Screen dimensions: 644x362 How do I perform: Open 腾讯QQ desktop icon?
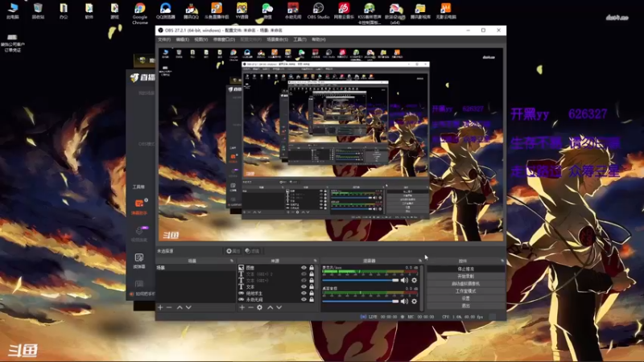click(x=191, y=11)
